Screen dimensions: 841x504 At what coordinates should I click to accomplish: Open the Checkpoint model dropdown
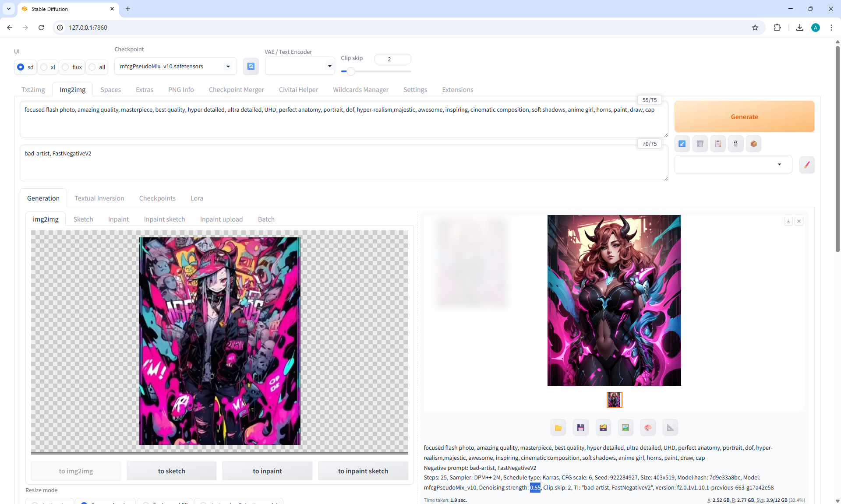(175, 67)
